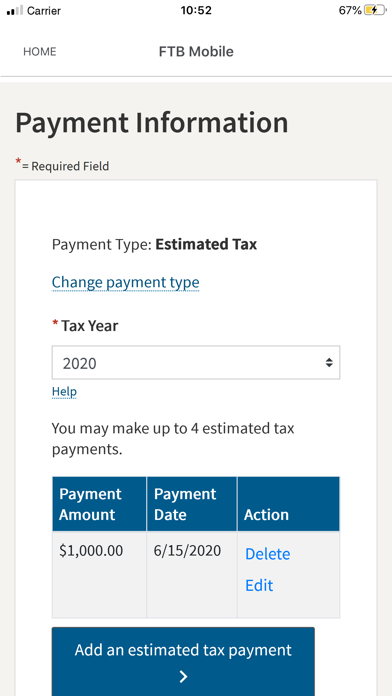Click the up-down arrows in Tax Year field

pos(329,363)
